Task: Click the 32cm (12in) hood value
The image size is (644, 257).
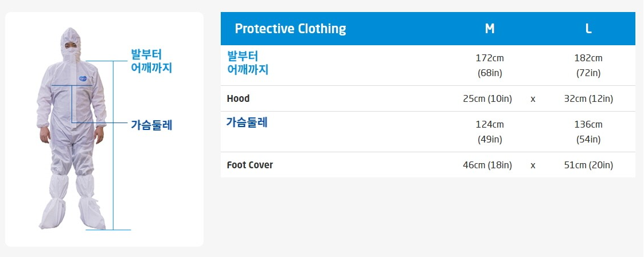Action: coord(588,99)
